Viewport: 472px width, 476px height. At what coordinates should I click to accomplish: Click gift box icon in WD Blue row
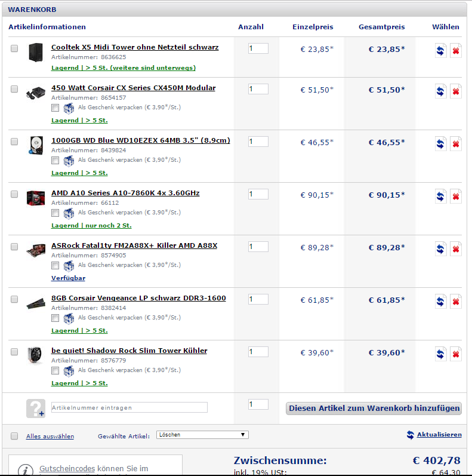69,161
